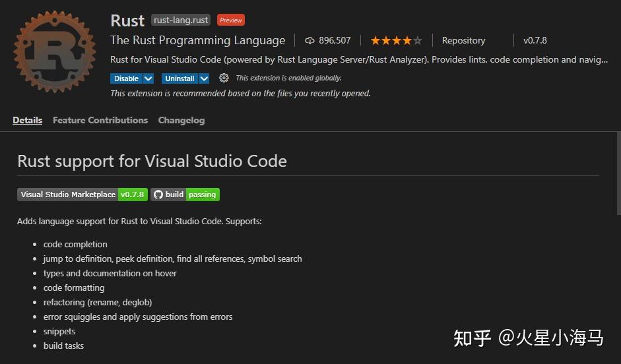Click the v0.7.8 version label in the header
Image resolution: width=621 pixels, height=364 pixels.
(535, 40)
